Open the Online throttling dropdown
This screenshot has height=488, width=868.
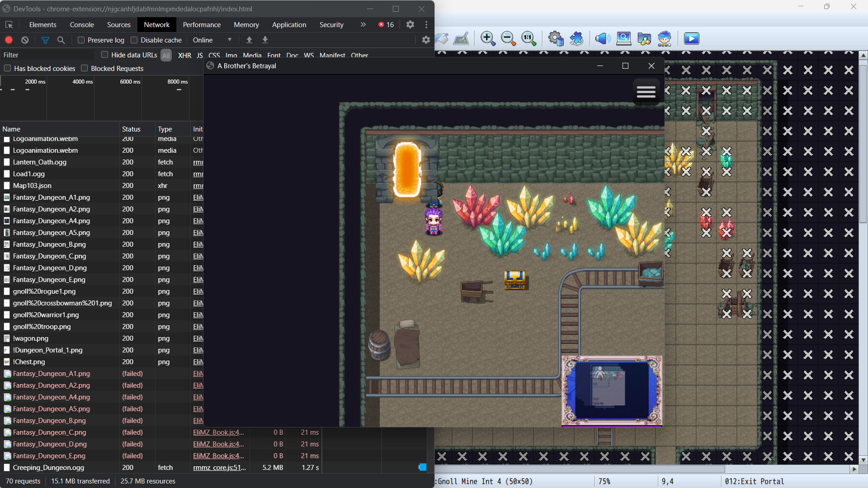tap(212, 40)
